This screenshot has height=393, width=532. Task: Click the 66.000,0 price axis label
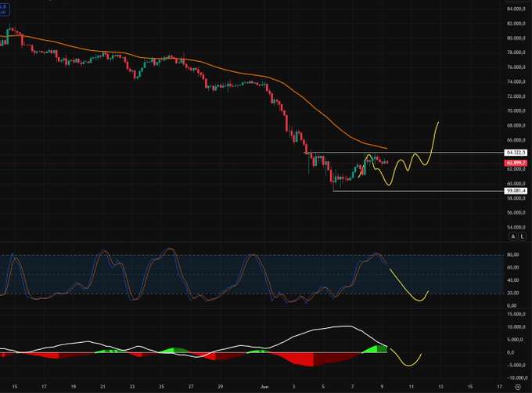click(516, 140)
